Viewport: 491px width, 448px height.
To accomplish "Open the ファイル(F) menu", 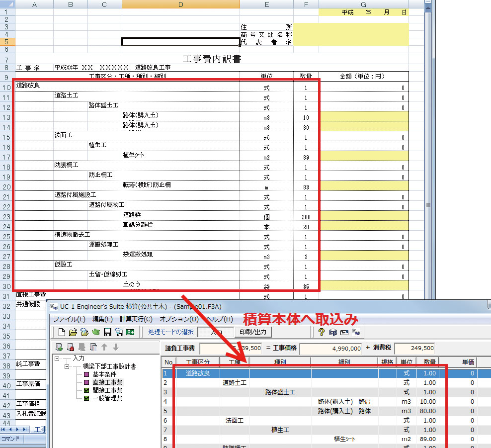I will 69,319.
